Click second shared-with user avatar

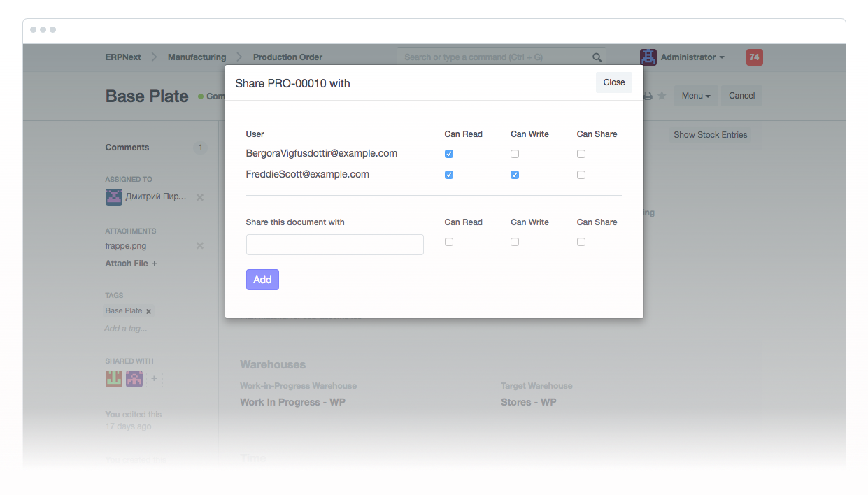tap(134, 379)
